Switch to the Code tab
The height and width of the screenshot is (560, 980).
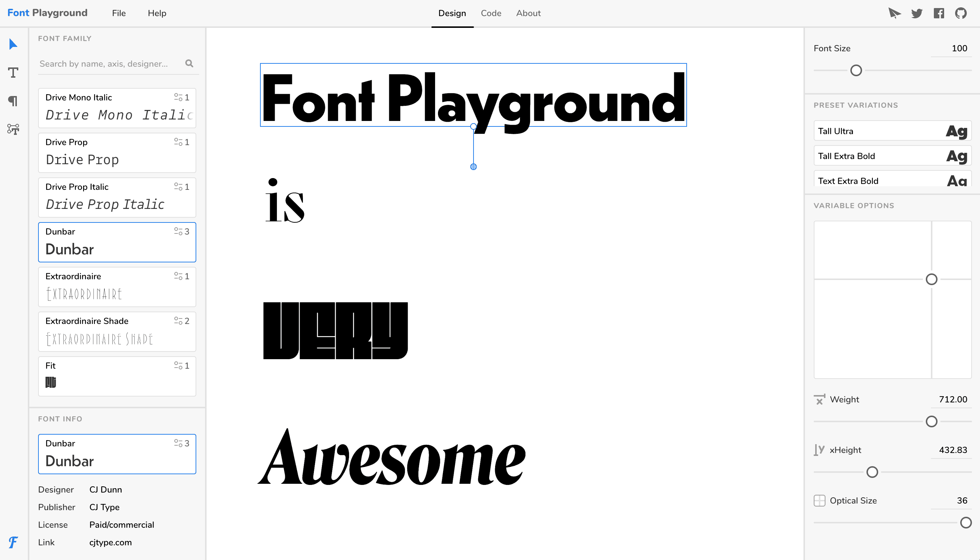pos(491,13)
